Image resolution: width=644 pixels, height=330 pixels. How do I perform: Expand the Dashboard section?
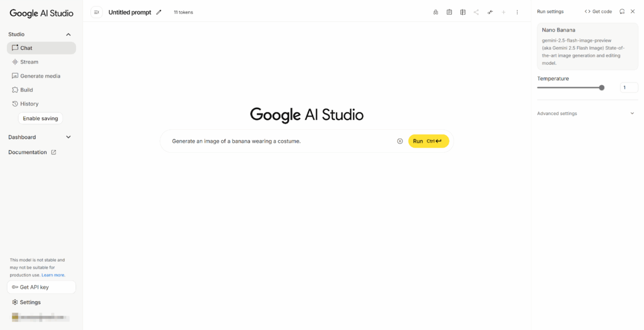68,137
